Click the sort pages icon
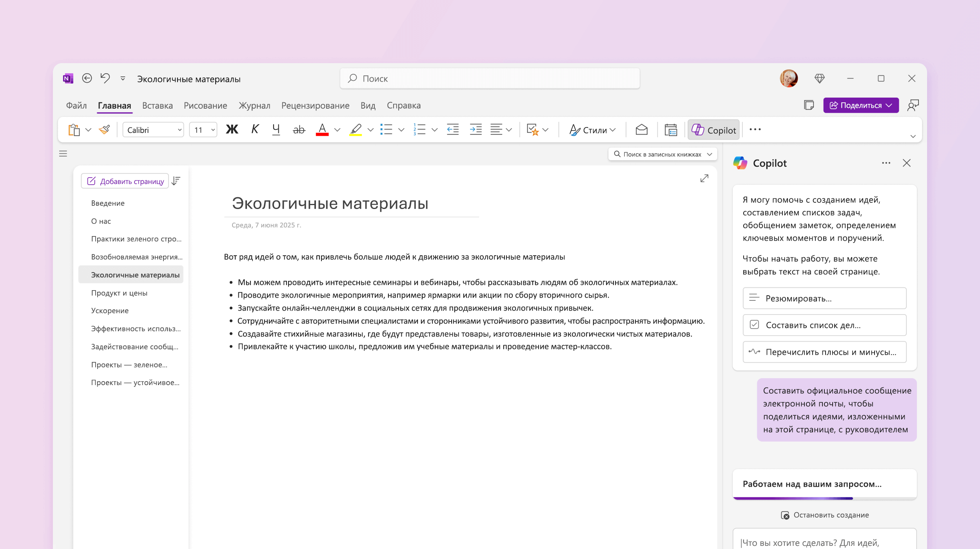Screen dimensions: 980x549 tap(176, 181)
